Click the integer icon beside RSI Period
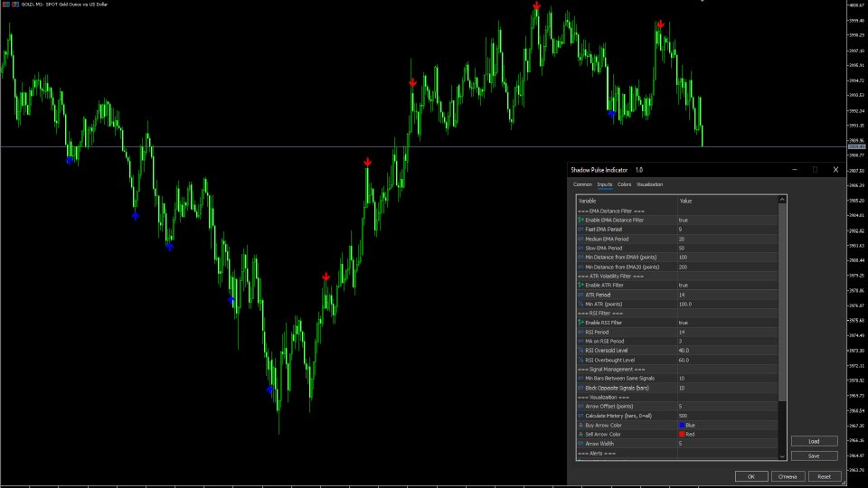This screenshot has width=868, height=488. pos(580,332)
